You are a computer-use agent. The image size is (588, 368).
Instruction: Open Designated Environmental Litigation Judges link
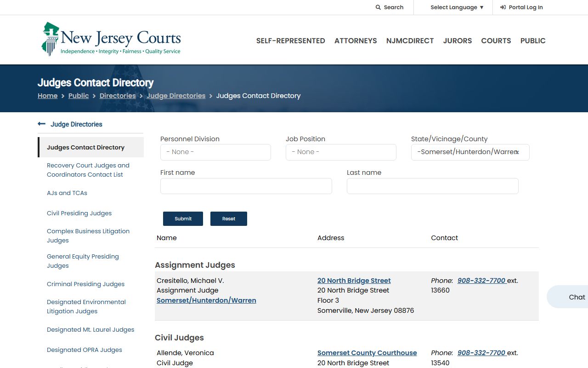coord(86,306)
